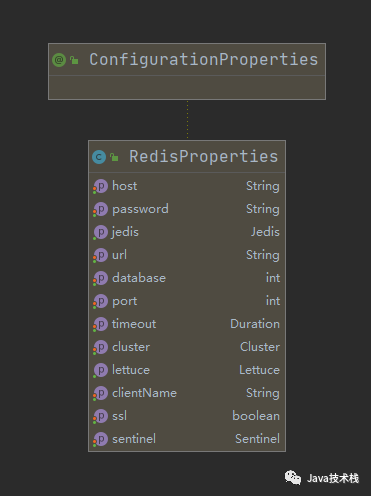
Task: Click the Jedis type label
Action: point(265,232)
